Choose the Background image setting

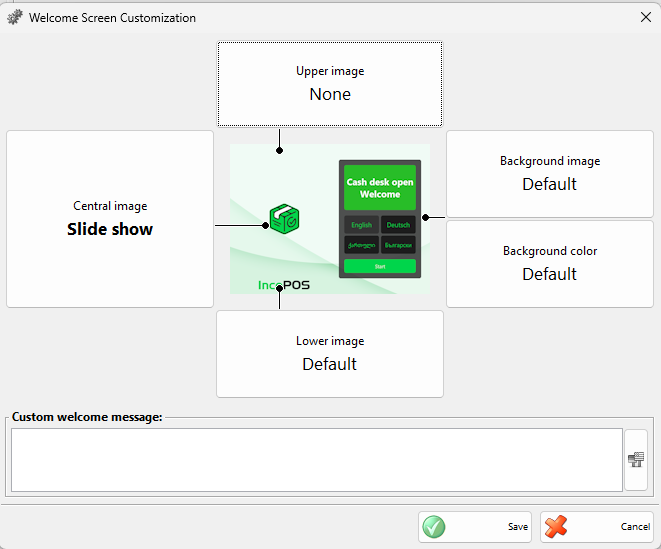549,174
